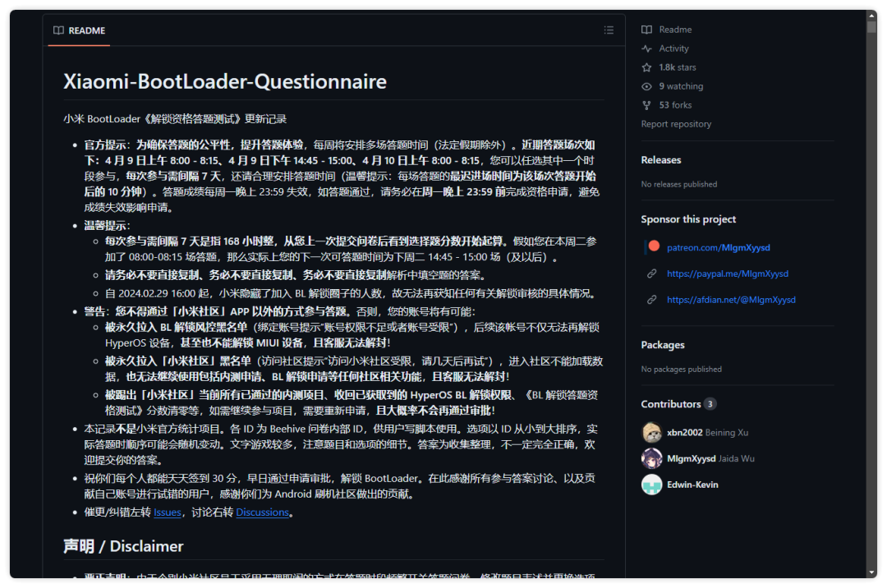This screenshot has width=887, height=588.
Task: Click the page vertical scrollbar thumb
Action: (871, 27)
